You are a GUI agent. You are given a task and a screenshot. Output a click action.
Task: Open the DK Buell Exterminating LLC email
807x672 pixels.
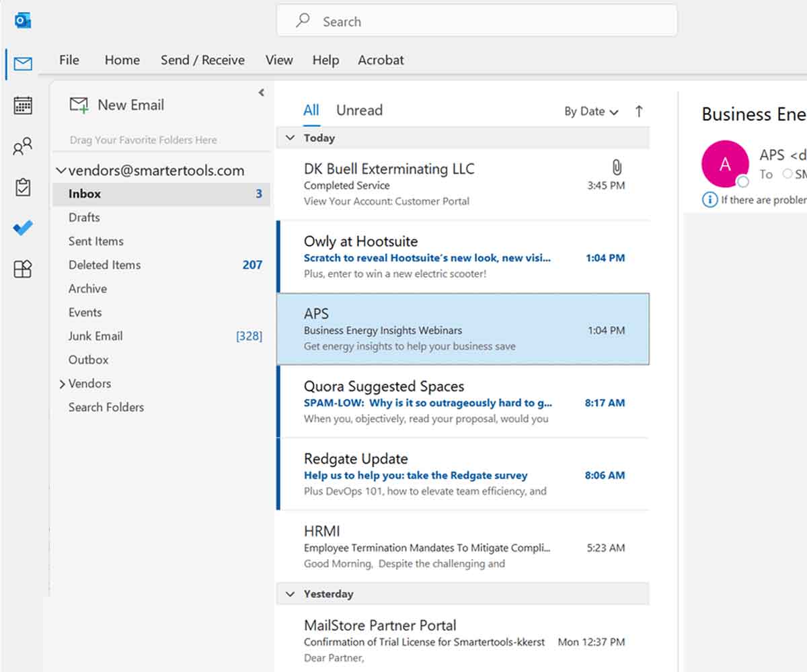click(x=463, y=184)
